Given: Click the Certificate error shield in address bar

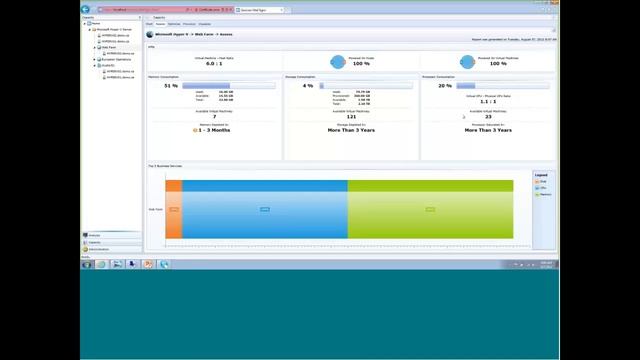Looking at the screenshot, I should click(x=197, y=9).
